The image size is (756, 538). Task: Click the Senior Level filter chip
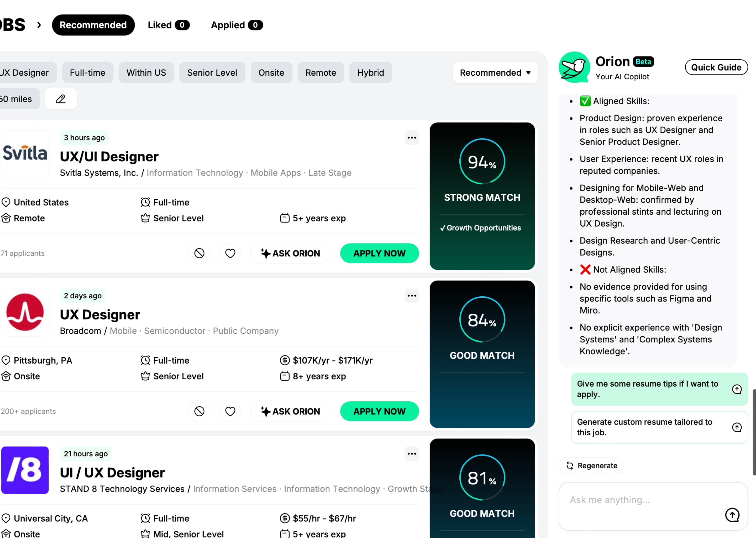(x=212, y=73)
